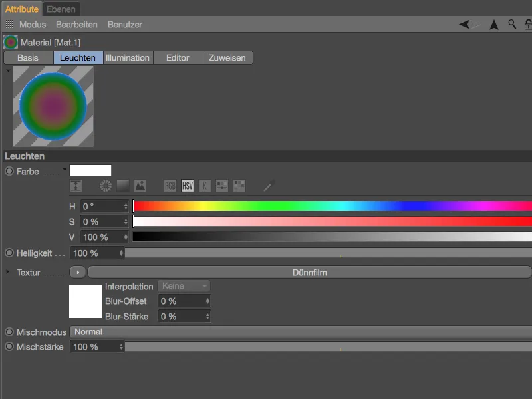Switch to the Ebenen tab

pos(61,9)
